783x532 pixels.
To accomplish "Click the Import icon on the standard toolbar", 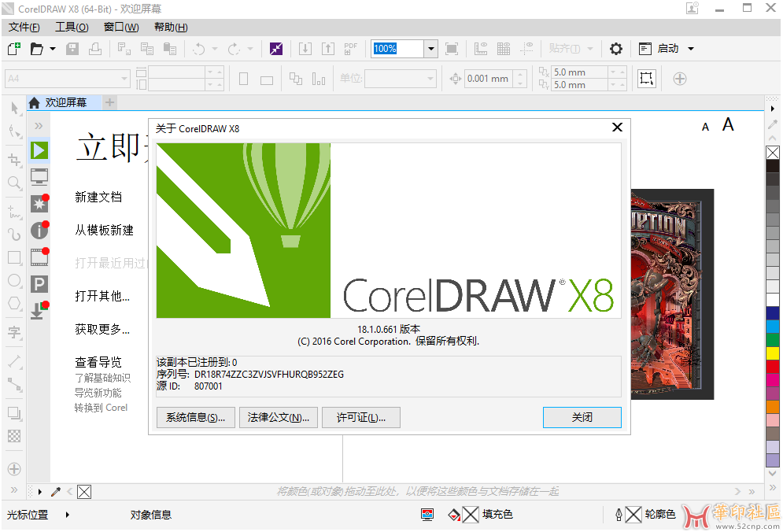I will click(x=305, y=48).
